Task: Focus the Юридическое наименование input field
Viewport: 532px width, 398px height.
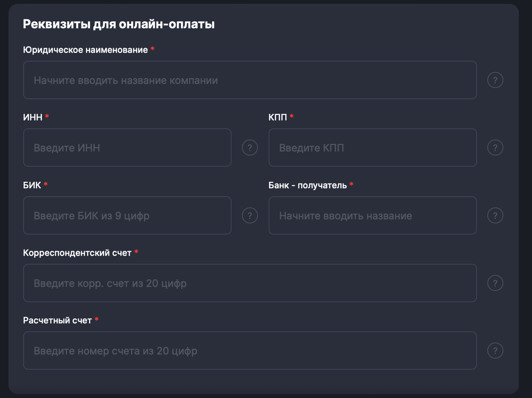Action: coord(250,80)
